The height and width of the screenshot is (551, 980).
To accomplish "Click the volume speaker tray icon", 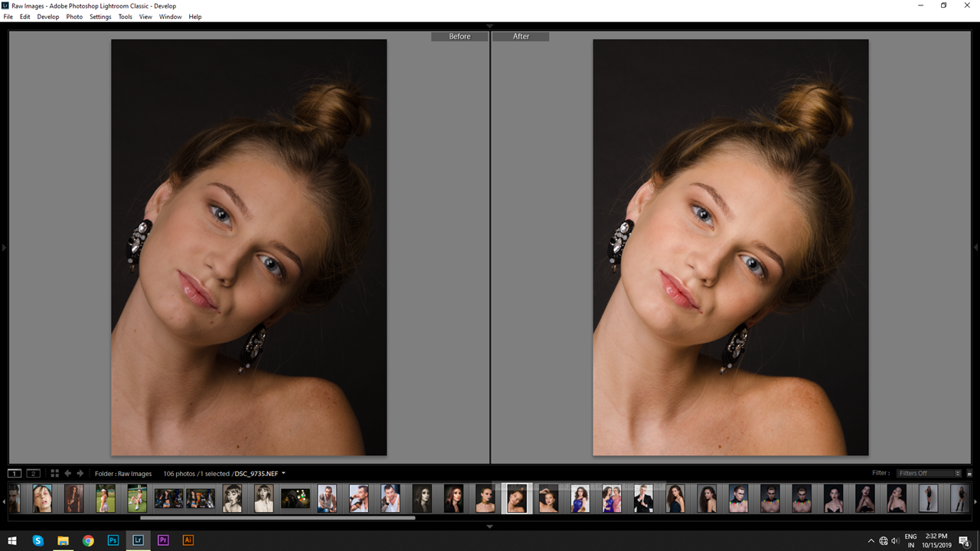I will pos(896,541).
